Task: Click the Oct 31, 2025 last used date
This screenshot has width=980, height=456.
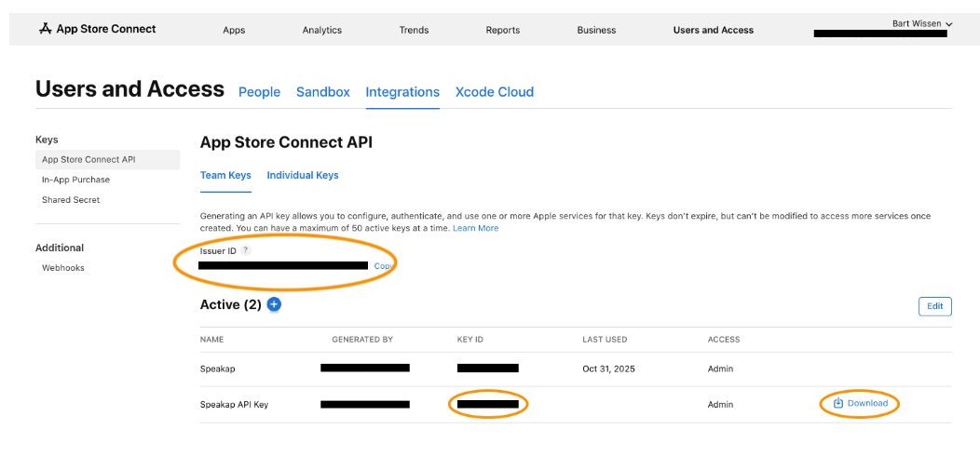Action: [x=608, y=369]
